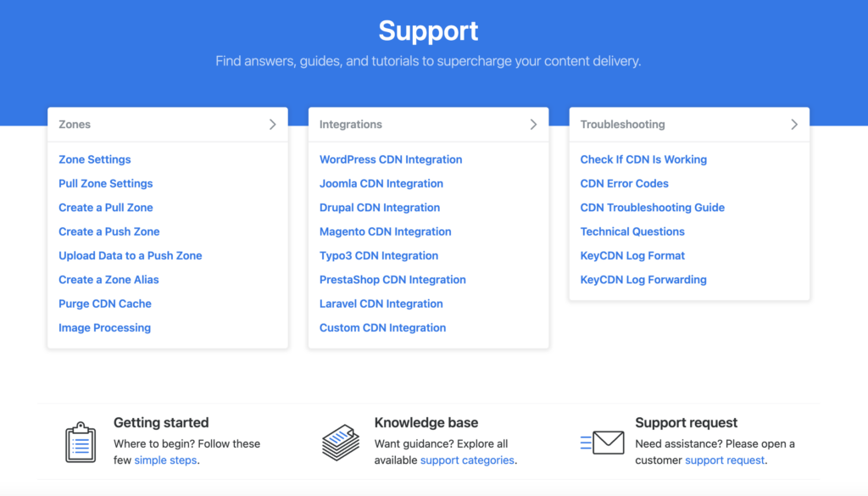This screenshot has width=868, height=496.
Task: Open the Zones category header
Action: click(75, 124)
